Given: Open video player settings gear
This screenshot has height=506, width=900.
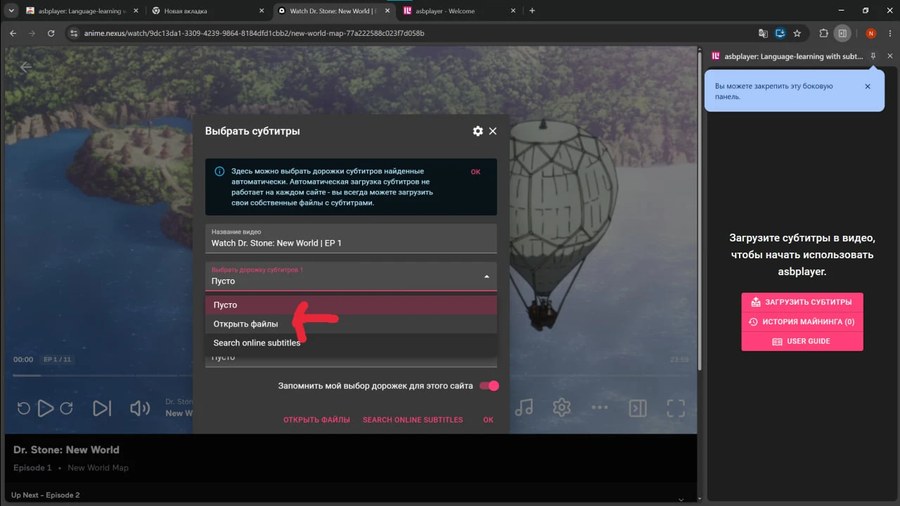Looking at the screenshot, I should [561, 407].
